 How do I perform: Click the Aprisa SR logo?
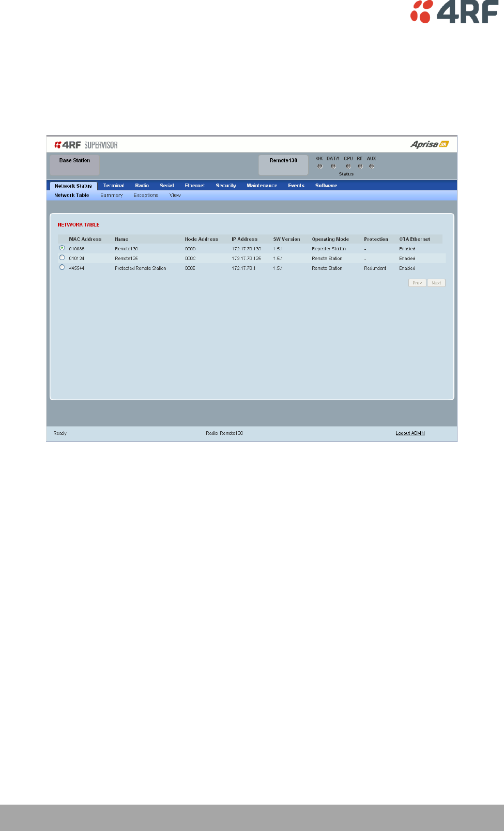[x=430, y=144]
